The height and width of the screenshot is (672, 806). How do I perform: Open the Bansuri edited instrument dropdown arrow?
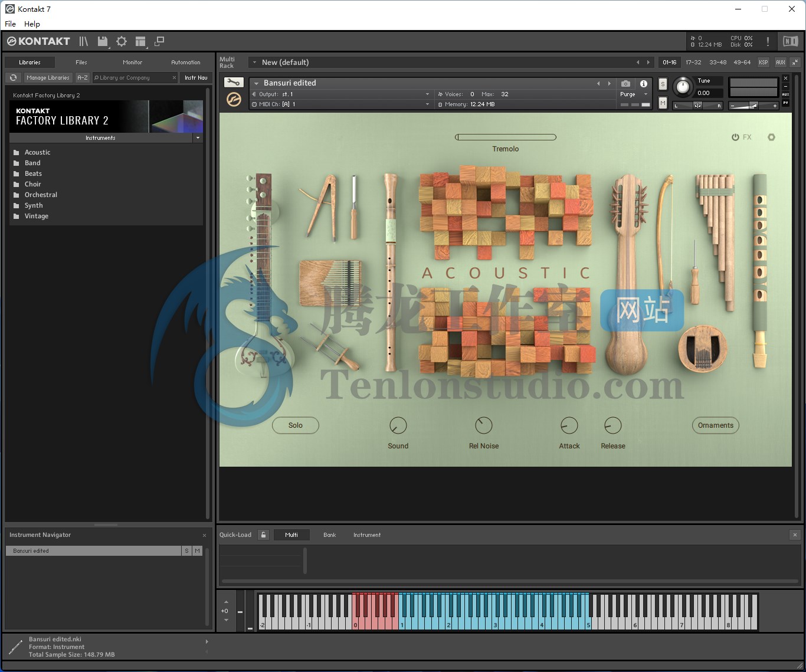[257, 83]
